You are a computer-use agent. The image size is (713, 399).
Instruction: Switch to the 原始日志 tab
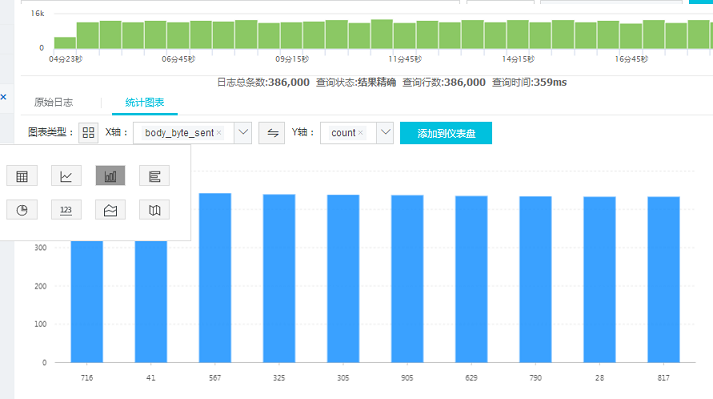click(x=54, y=102)
